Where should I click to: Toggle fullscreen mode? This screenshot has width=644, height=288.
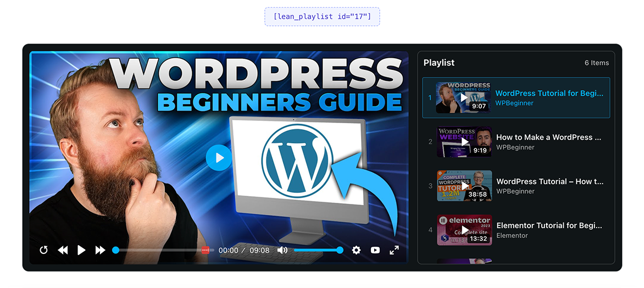click(x=394, y=250)
